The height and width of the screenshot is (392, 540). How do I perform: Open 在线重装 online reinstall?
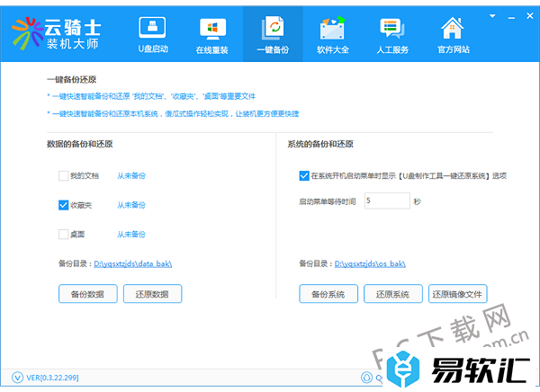(x=212, y=35)
